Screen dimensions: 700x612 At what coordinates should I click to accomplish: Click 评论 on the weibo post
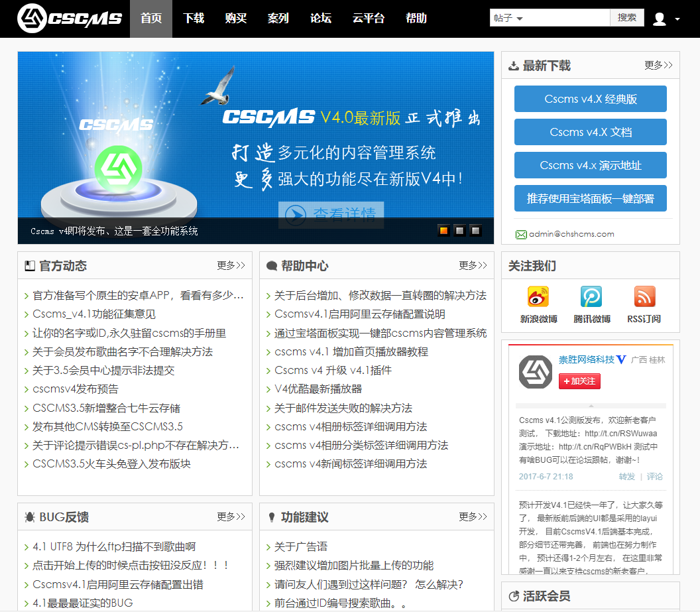[654, 477]
